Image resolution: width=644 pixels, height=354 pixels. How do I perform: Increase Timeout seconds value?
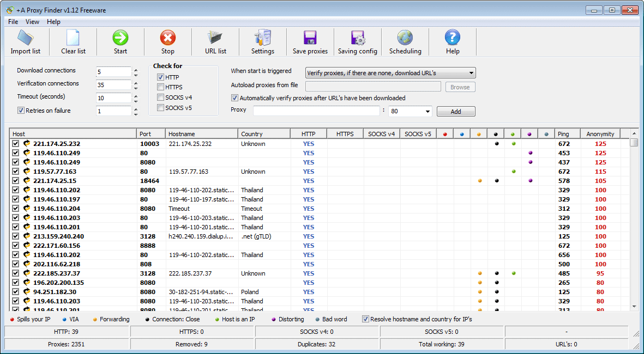[136, 95]
